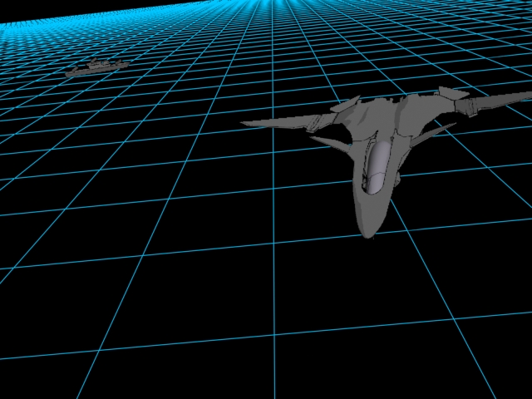Click the jet's glass cockpit canopy

(379, 168)
